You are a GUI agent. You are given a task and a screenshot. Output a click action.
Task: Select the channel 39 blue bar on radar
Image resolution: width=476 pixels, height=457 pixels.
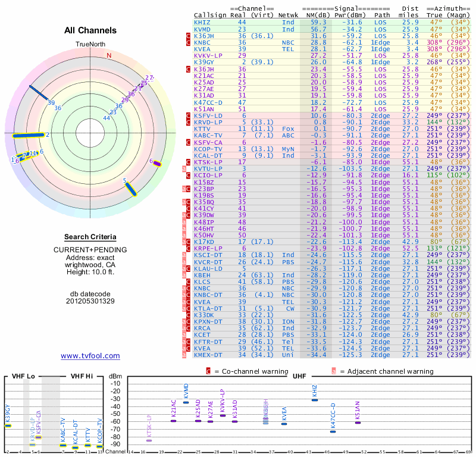click(39, 93)
